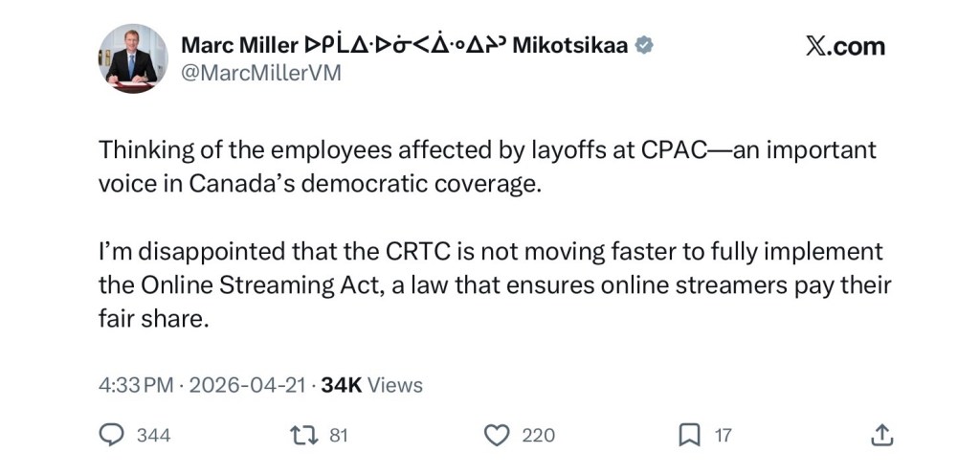This screenshot has height=476, width=980.
Task: Click the reply speech bubble icon
Action: [113, 436]
